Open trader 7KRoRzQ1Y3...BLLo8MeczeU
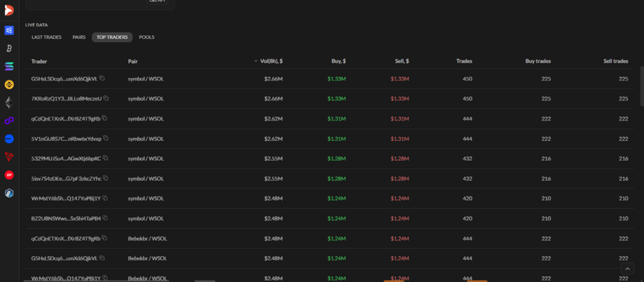Viewport: 644px width, 282px height. click(67, 99)
